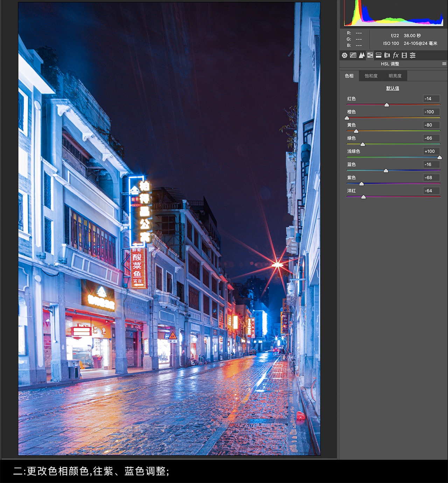Switch to the 明亮度 tab
The image size is (448, 483).
point(395,76)
